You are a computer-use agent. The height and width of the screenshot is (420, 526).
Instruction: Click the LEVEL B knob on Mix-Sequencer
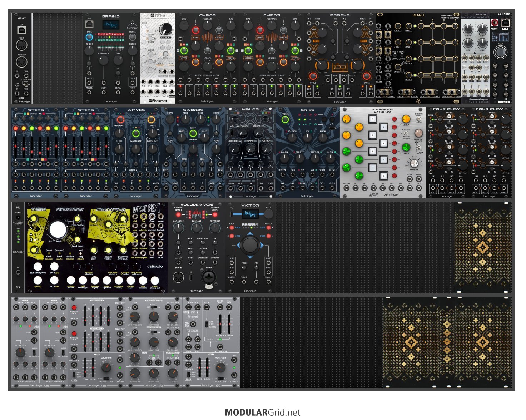coord(406,147)
